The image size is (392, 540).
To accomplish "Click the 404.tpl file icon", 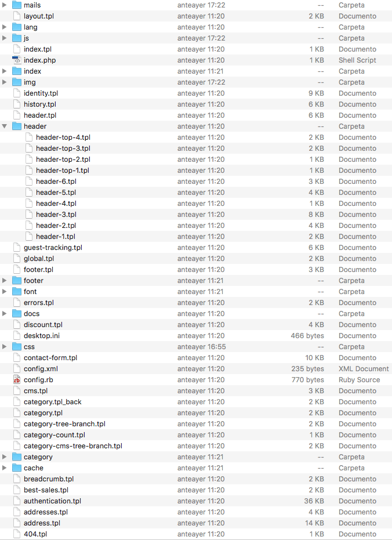I will tap(16, 534).
